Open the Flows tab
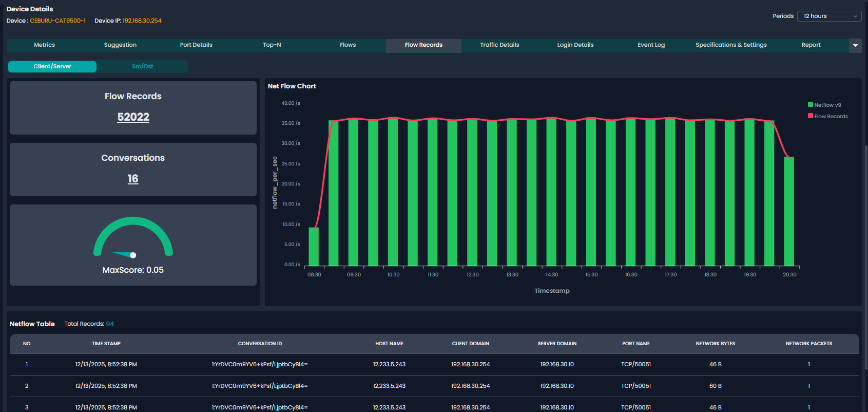Viewport: 868px width, 412px height. (348, 45)
